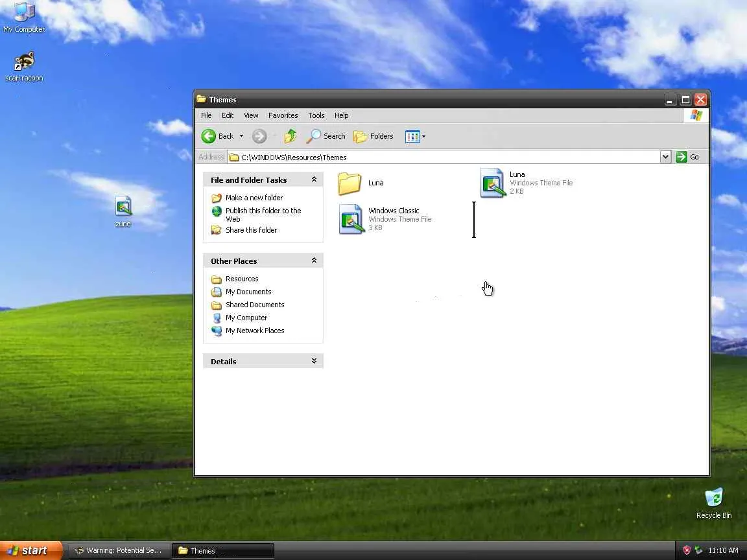Viewport: 747px width, 560px height.
Task: Click the red security shield tray icon
Action: coord(687,550)
